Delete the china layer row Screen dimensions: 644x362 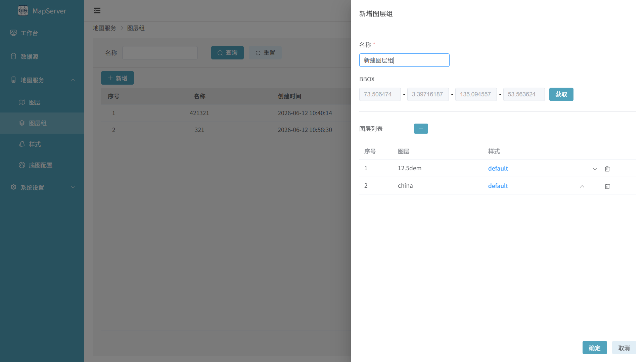point(607,186)
